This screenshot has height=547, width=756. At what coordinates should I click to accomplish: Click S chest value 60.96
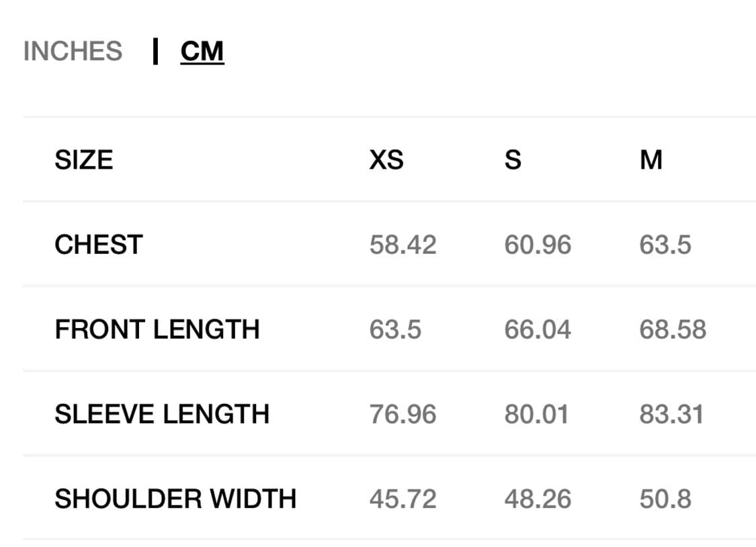538,245
